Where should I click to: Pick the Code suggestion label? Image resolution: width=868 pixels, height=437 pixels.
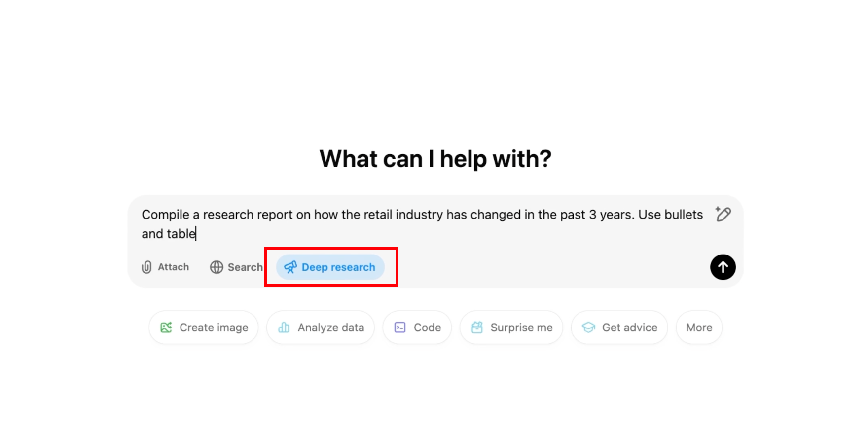click(x=427, y=328)
